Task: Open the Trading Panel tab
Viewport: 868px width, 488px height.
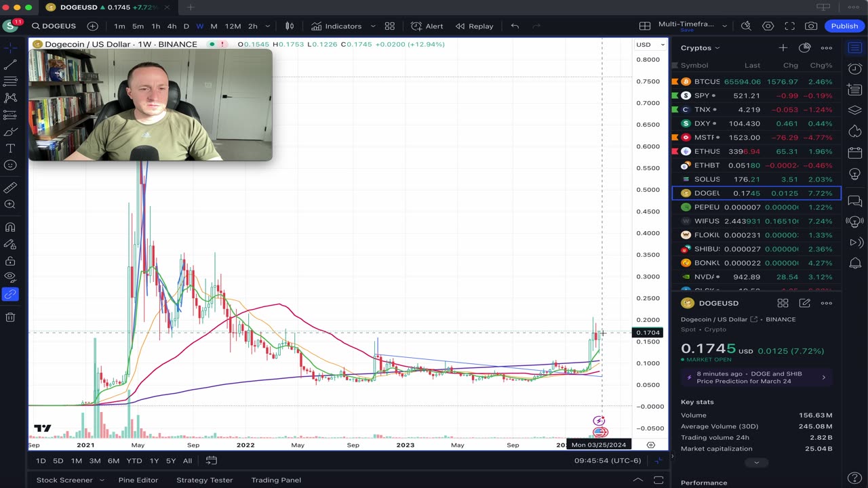Action: (x=276, y=480)
